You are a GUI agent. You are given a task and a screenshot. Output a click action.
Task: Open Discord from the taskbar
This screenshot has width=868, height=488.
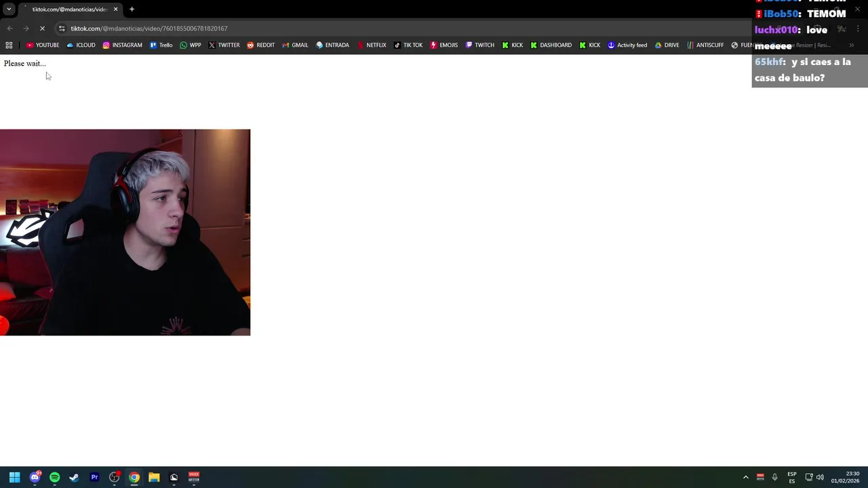(x=35, y=477)
